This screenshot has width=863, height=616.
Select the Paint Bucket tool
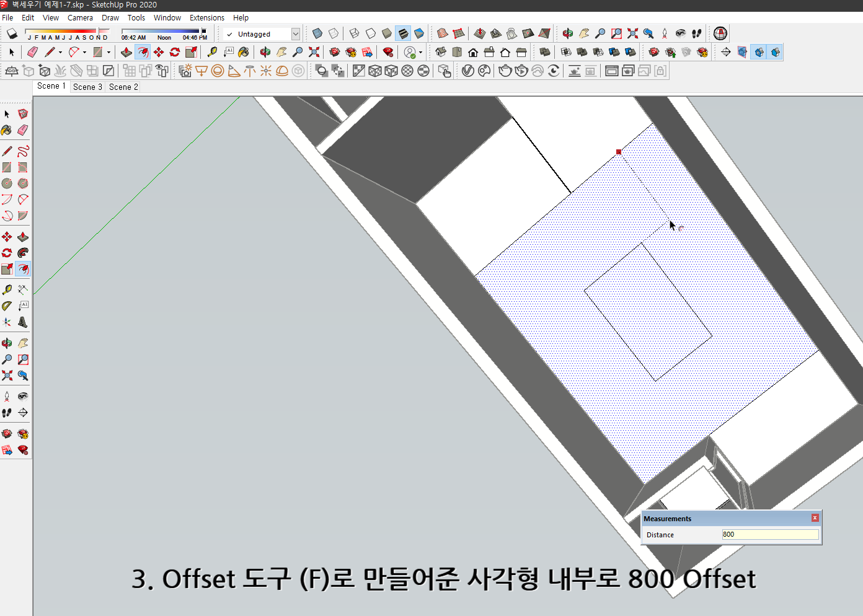[x=242, y=52]
